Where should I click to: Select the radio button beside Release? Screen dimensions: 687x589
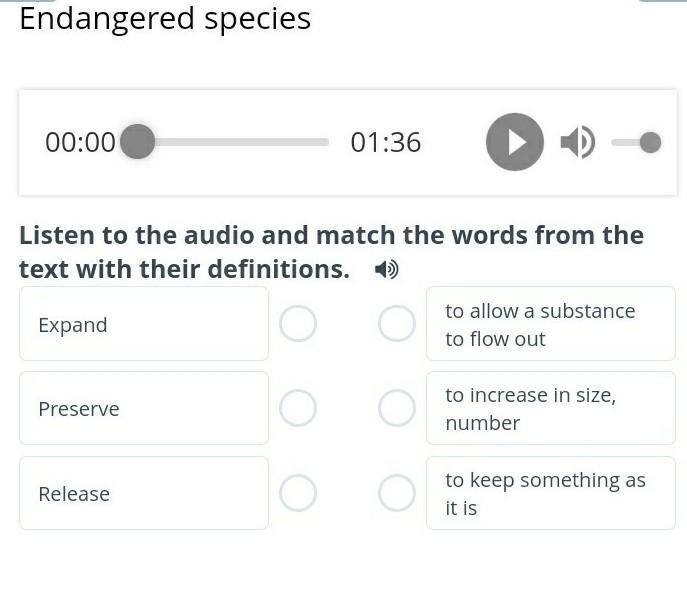pos(298,493)
